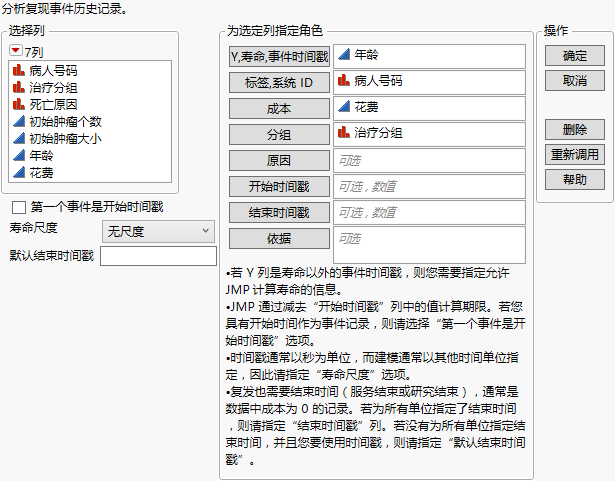Click the 成本 role button
Screen dimensions: 615x481
pyautogui.click(x=279, y=109)
